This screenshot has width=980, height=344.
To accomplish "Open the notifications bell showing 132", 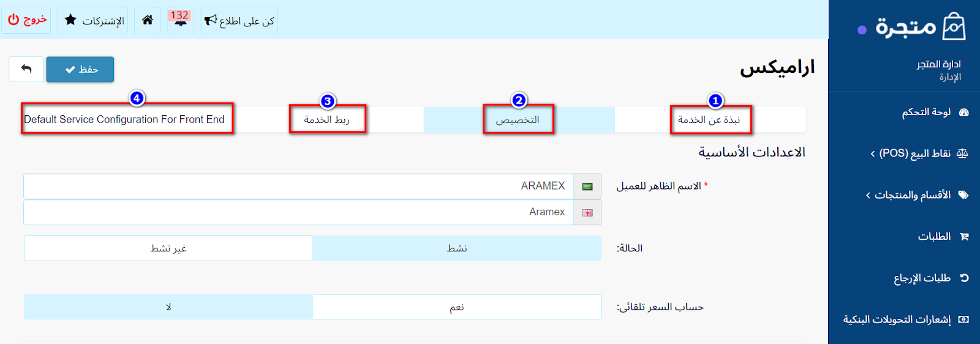I will (x=180, y=20).
